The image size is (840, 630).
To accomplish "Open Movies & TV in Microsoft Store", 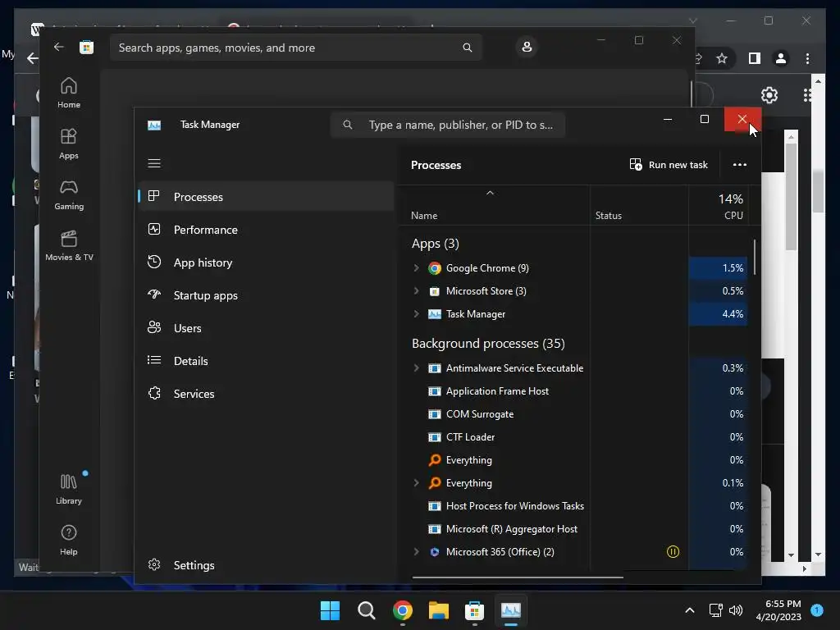I will click(x=69, y=246).
